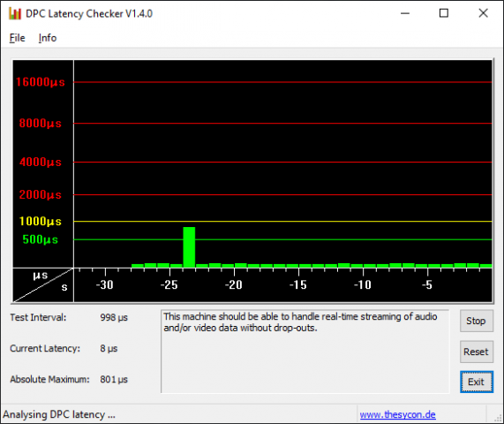Maximize the DPC Latency Checker window
The image size is (504, 424).
444,13
